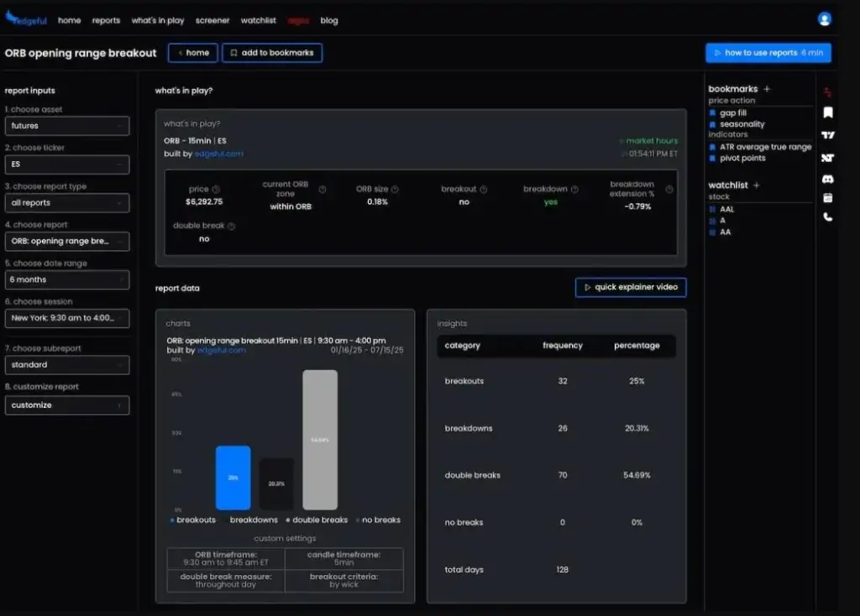
Task: Click the plus icon next to bookmarks
Action: (x=767, y=89)
